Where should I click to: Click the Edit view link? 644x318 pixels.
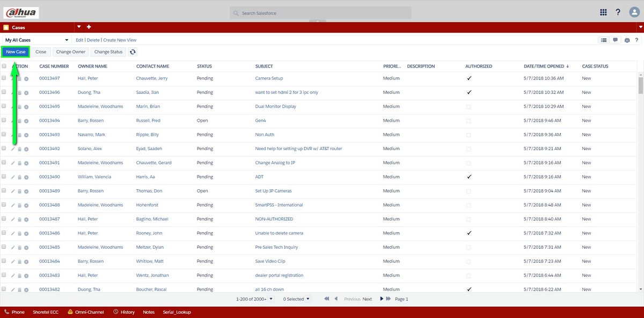click(x=79, y=40)
